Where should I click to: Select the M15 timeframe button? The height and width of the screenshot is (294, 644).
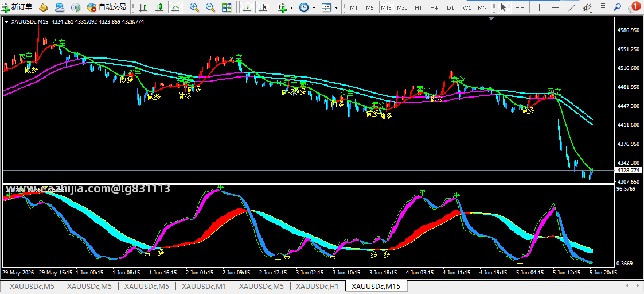coord(386,7)
